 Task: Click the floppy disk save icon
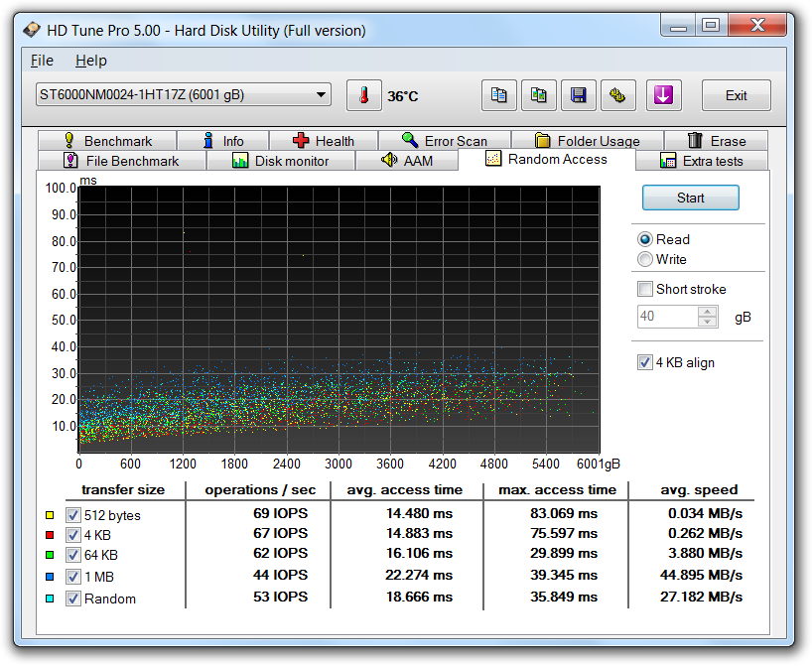pyautogui.click(x=578, y=96)
